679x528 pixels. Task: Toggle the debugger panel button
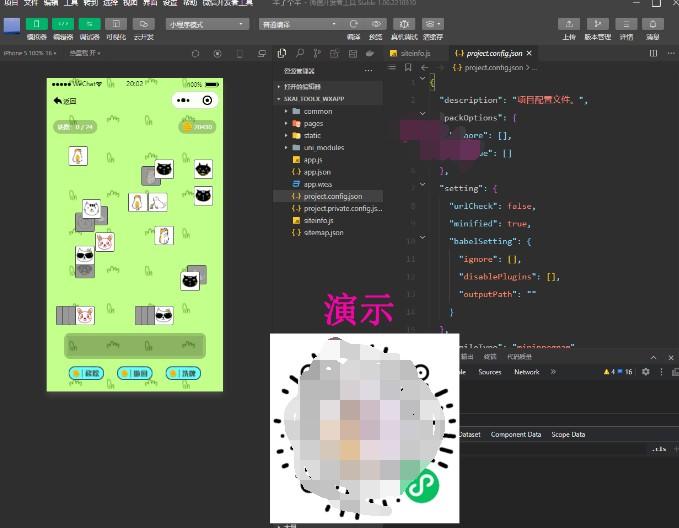pos(90,23)
